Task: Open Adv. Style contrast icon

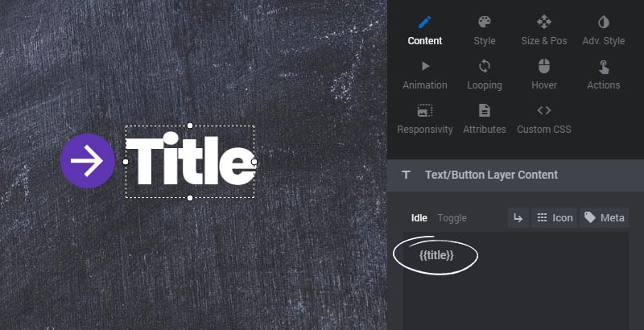Action: pos(603,23)
